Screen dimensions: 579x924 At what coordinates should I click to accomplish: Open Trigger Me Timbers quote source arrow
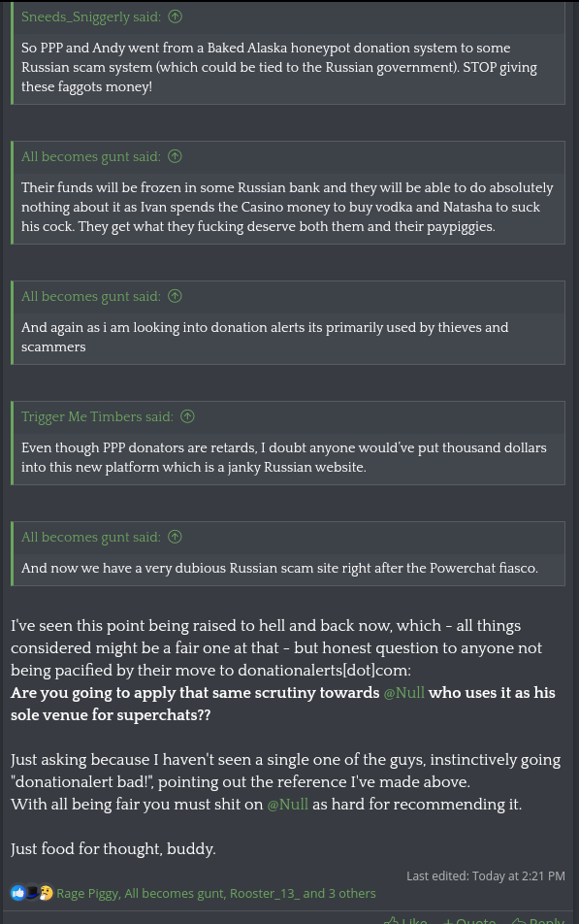click(x=187, y=416)
